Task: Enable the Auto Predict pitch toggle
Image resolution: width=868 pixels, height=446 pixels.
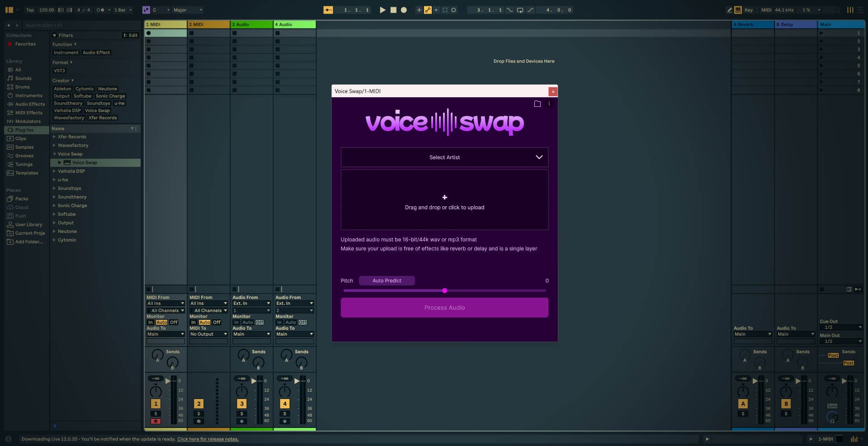Action: click(387, 280)
